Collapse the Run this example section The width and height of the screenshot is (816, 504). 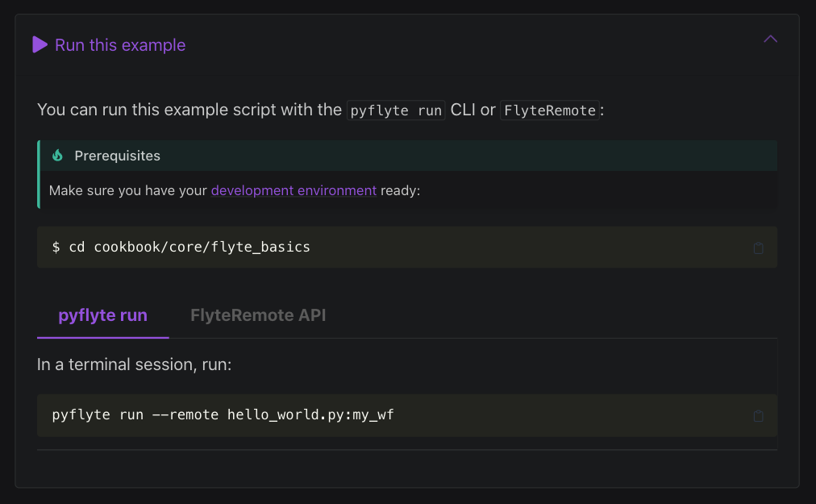770,39
